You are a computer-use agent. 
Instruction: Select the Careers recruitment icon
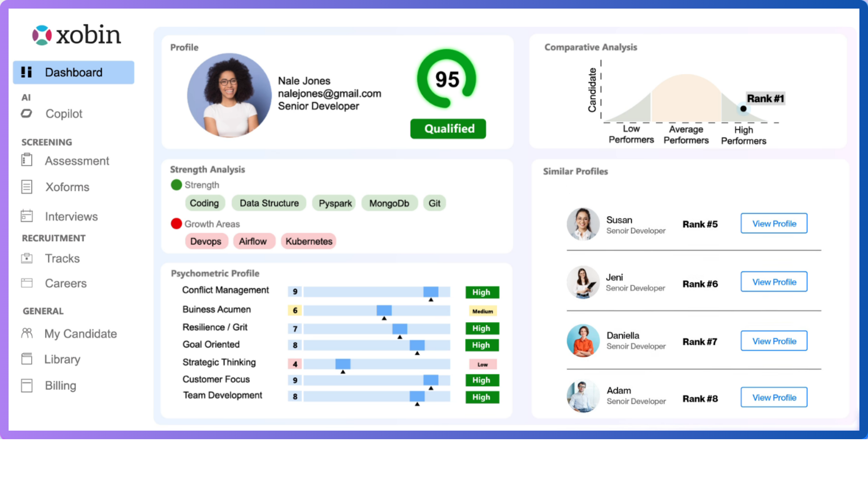tap(28, 282)
